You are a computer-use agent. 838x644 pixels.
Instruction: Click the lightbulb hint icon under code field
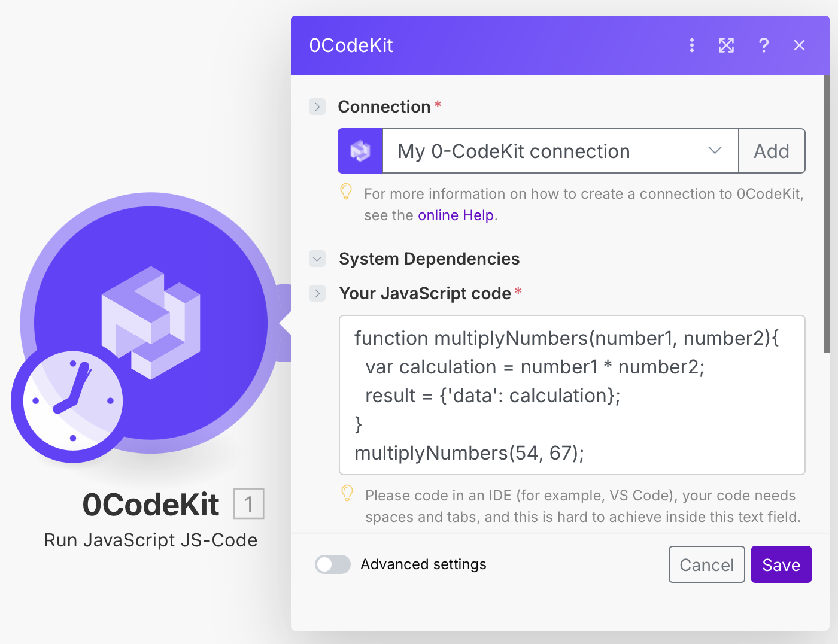pyautogui.click(x=347, y=493)
